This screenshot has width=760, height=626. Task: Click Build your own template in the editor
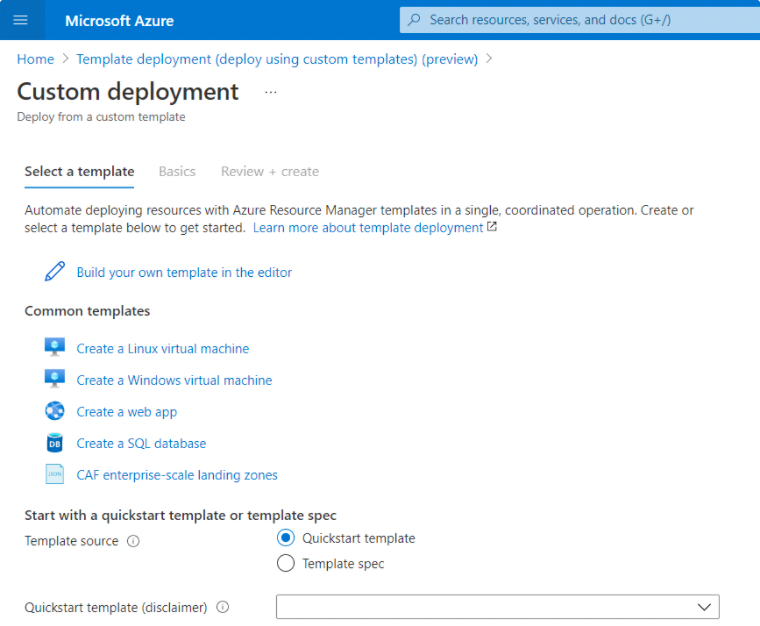click(184, 272)
